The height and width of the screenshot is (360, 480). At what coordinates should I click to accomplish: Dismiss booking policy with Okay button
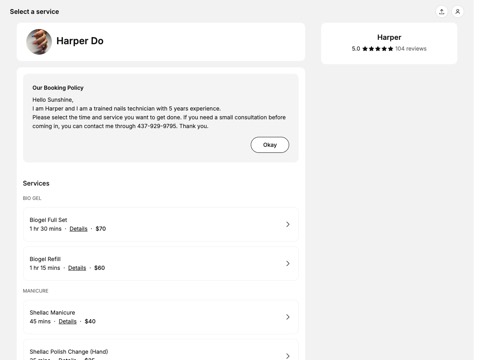click(x=270, y=145)
